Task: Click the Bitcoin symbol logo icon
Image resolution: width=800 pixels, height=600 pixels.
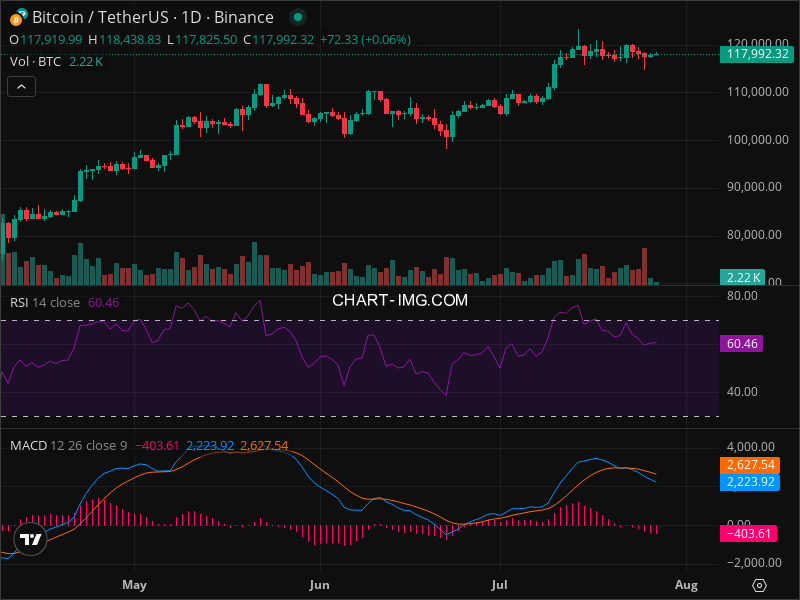Action: [18, 17]
